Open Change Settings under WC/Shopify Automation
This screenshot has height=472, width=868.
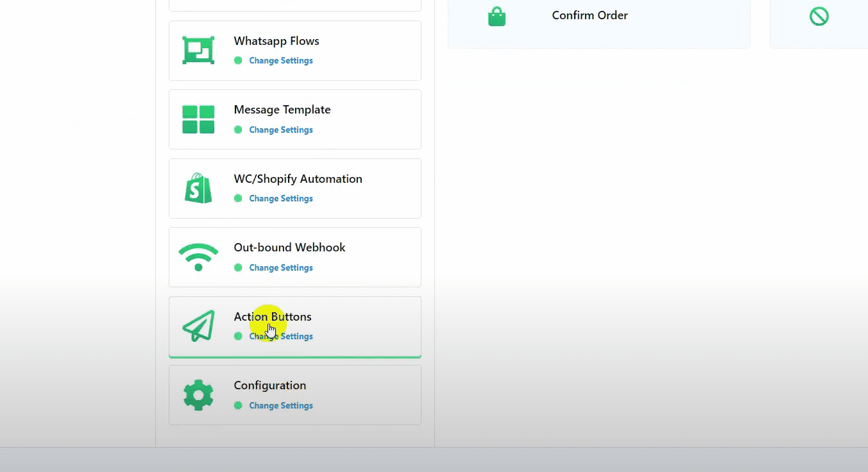pyautogui.click(x=280, y=199)
